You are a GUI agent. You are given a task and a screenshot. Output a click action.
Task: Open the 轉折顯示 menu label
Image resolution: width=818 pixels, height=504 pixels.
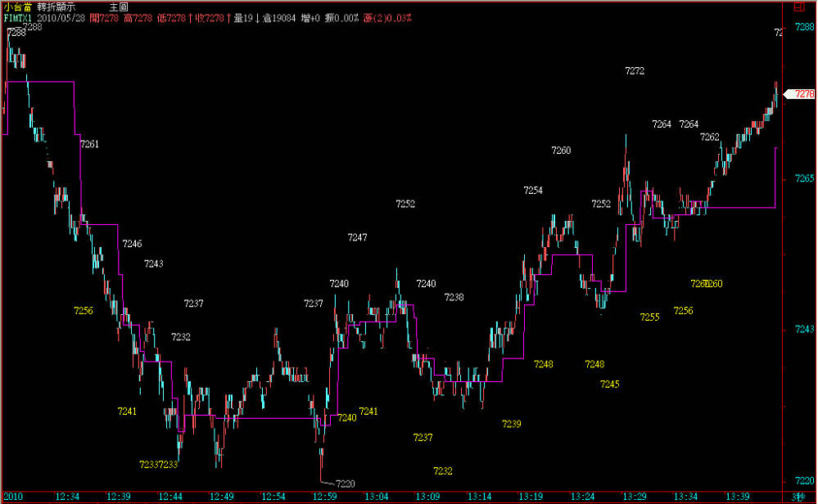56,7
